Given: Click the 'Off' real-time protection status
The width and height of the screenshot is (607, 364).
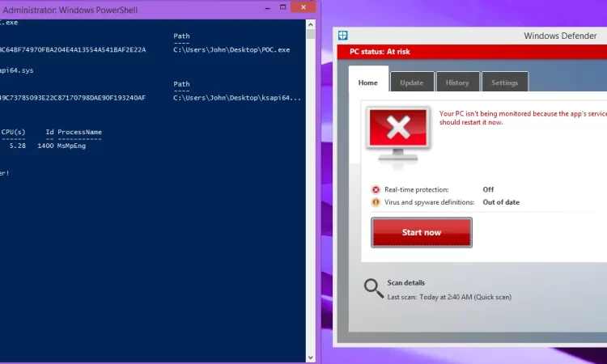Looking at the screenshot, I should (x=488, y=189).
